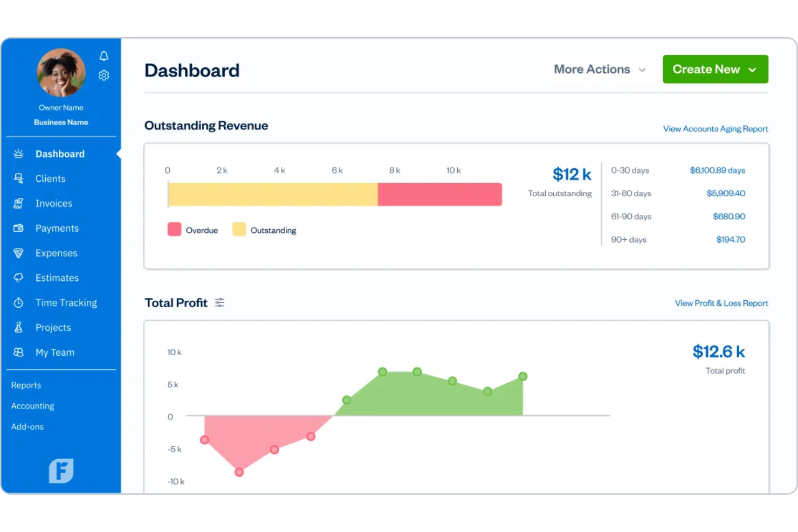Select the Payments icon
The height and width of the screenshot is (532, 798).
tap(18, 228)
